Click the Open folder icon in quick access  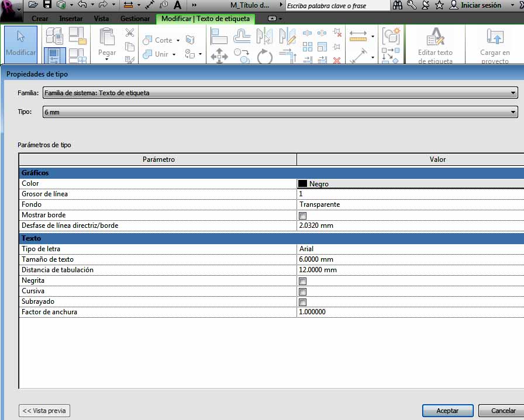[x=33, y=5]
